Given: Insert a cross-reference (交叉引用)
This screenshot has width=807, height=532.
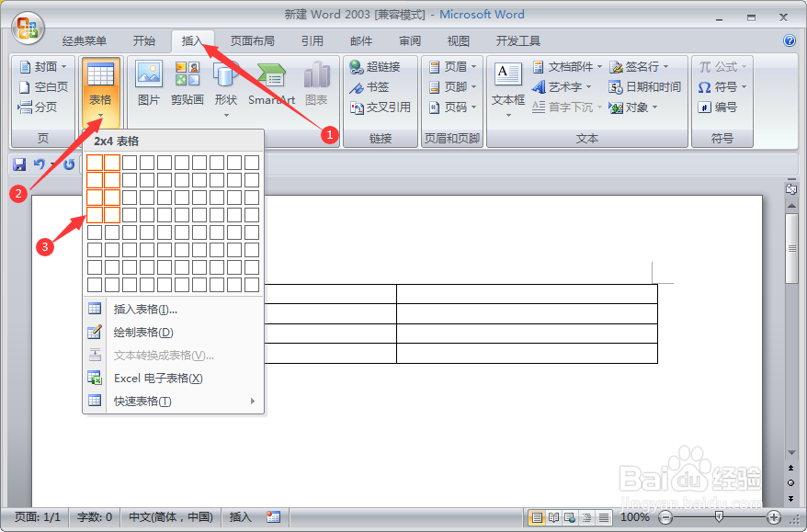Looking at the screenshot, I should (x=381, y=107).
